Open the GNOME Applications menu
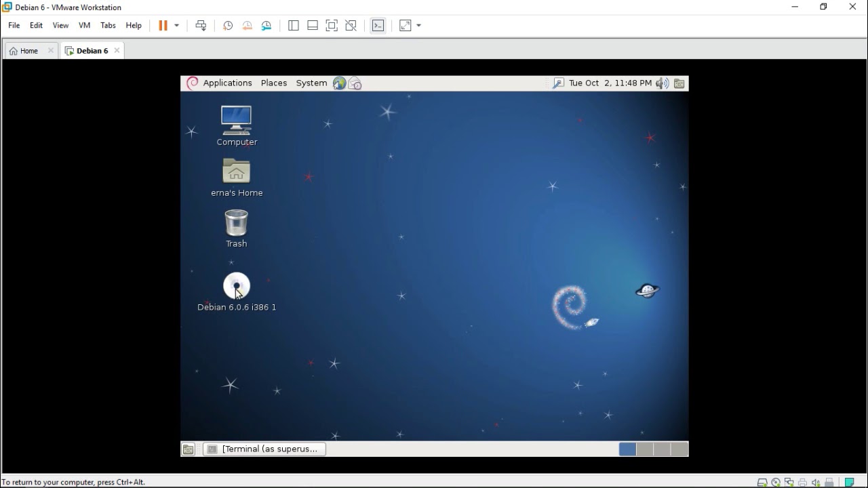The image size is (868, 488). coord(227,83)
